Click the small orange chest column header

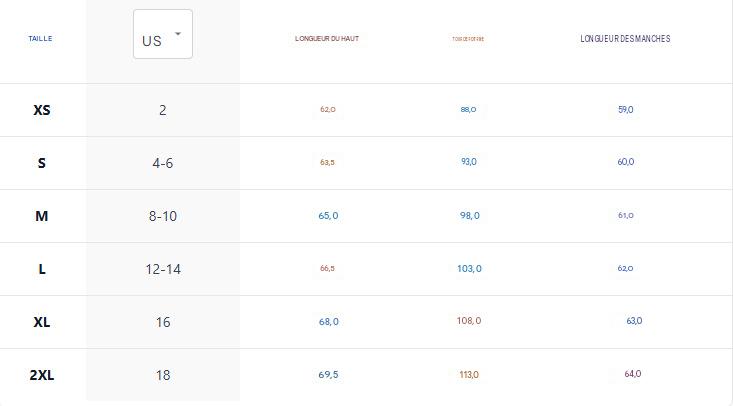click(468, 39)
